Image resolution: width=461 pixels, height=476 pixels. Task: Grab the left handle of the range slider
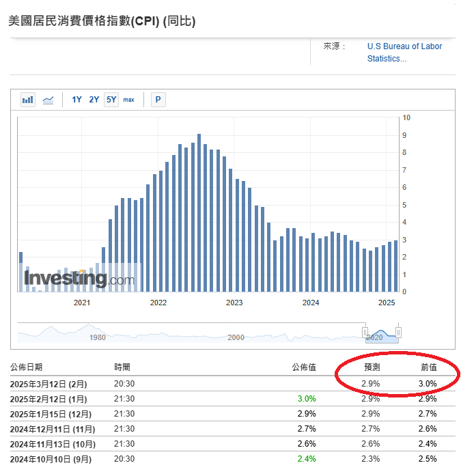365,332
